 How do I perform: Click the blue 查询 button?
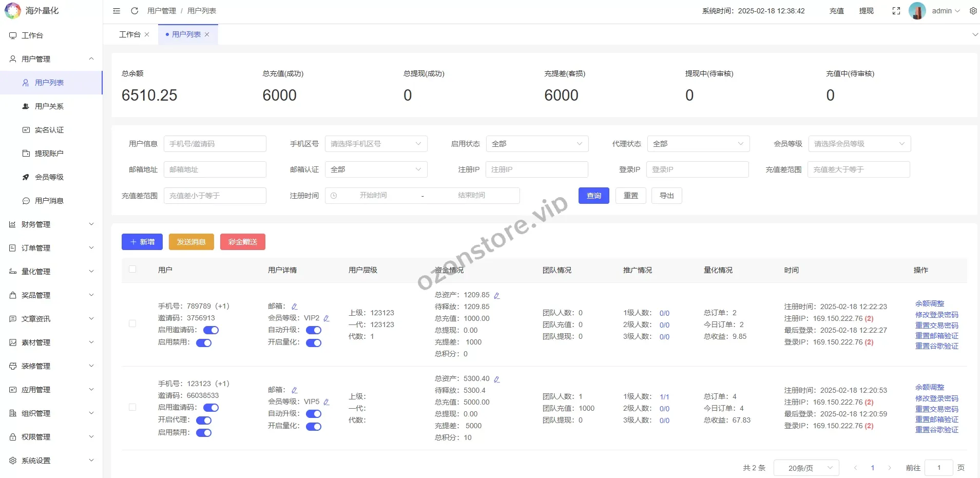pyautogui.click(x=593, y=196)
